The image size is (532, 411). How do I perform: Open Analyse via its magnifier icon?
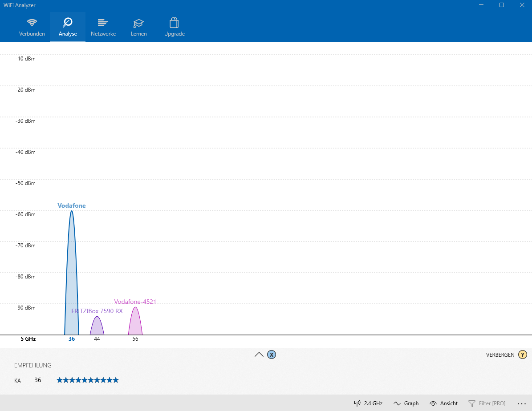(x=67, y=21)
